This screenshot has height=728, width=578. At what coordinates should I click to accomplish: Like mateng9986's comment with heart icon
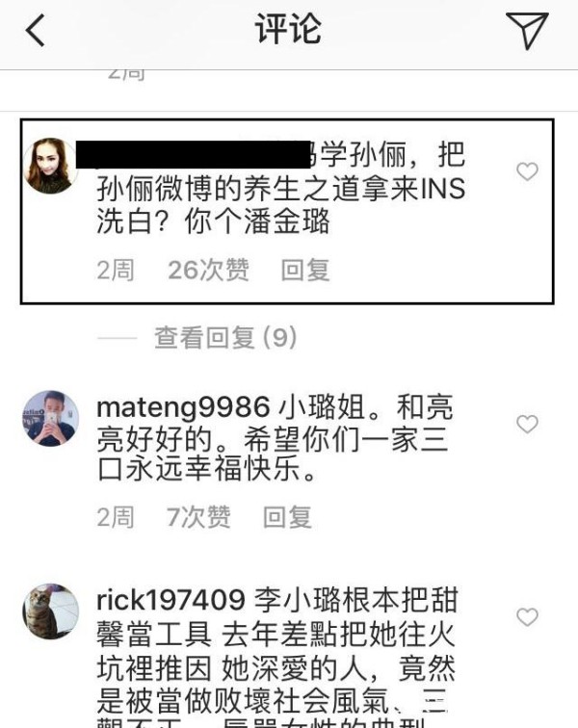[527, 424]
